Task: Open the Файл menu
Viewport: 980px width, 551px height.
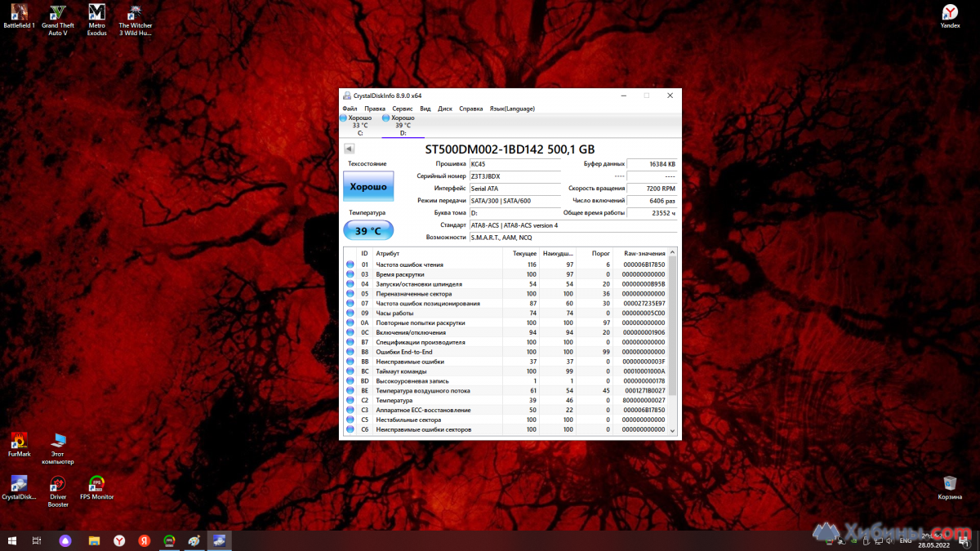Action: click(x=350, y=109)
